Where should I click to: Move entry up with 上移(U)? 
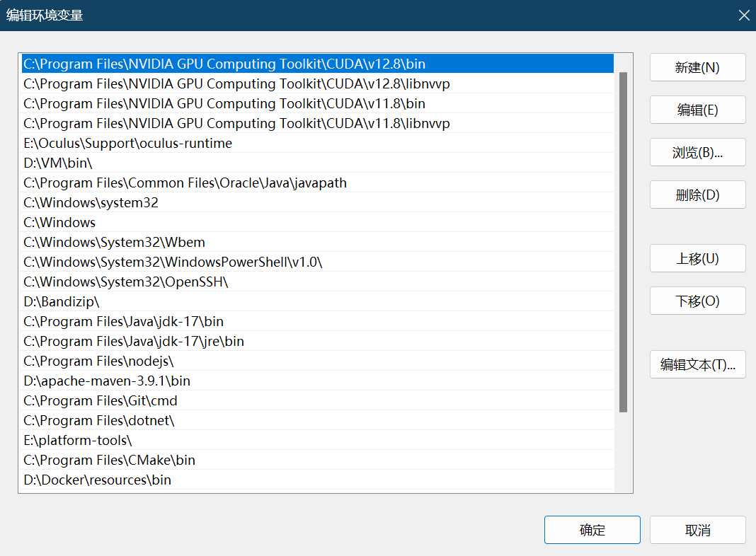[697, 258]
